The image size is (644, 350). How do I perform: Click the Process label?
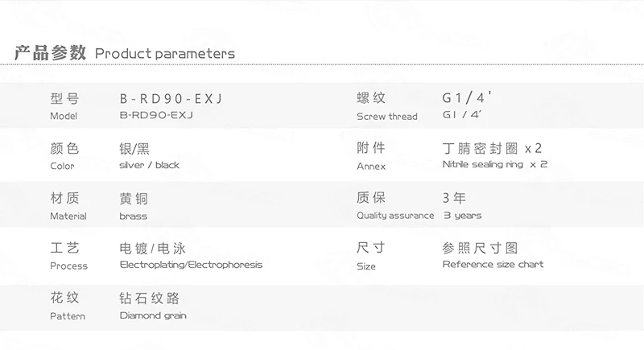(x=68, y=266)
